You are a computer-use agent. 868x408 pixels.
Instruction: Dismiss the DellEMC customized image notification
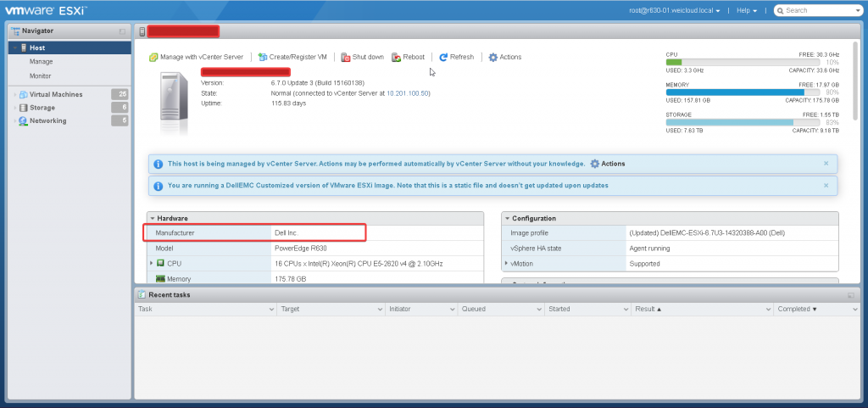(826, 186)
